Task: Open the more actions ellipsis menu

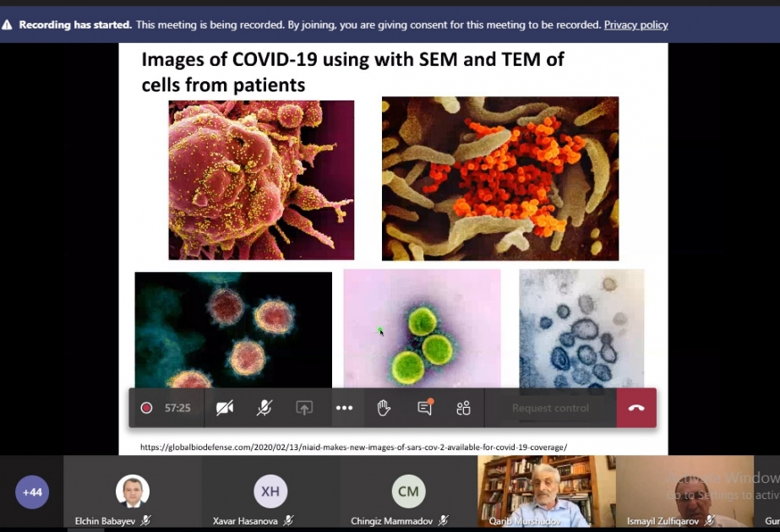Action: [344, 408]
